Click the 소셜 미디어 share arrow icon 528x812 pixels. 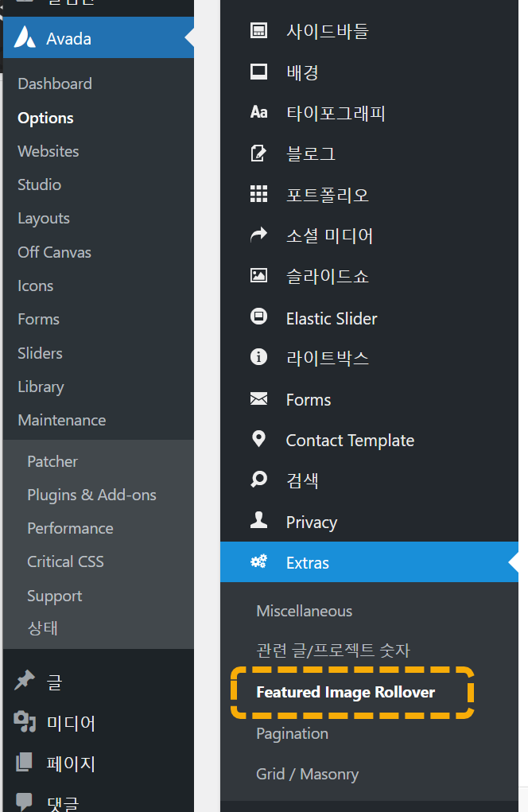[x=258, y=235]
